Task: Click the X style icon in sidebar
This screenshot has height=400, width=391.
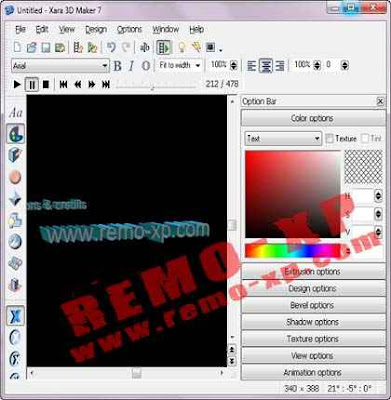Action: [15, 316]
